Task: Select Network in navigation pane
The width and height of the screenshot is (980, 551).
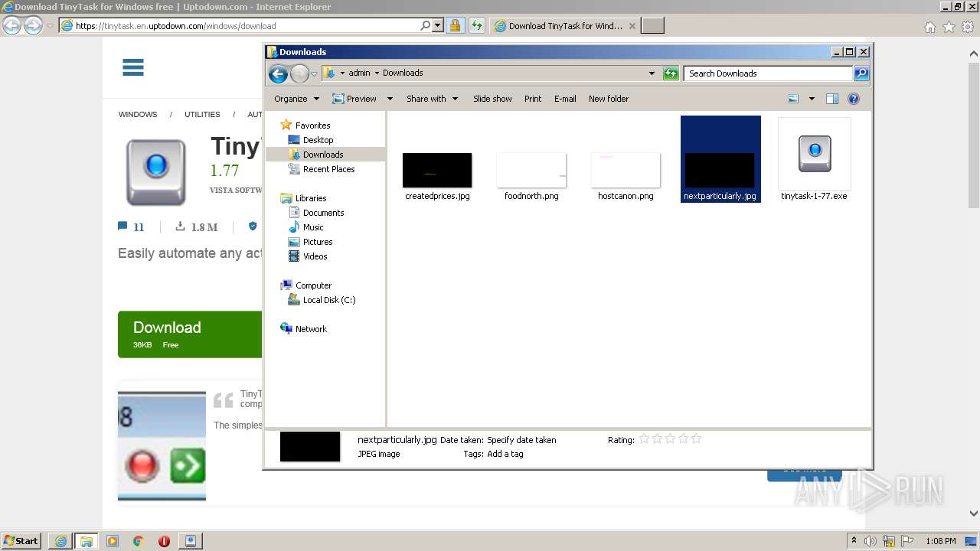Action: 311,329
